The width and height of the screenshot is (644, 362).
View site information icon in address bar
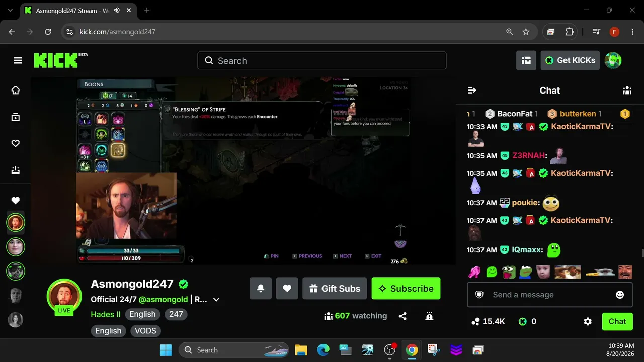[x=70, y=32]
